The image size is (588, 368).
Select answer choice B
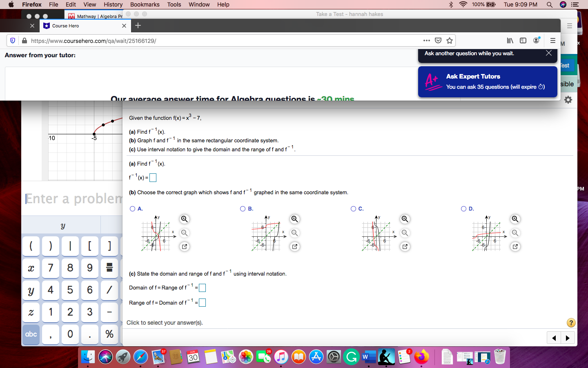click(x=243, y=209)
